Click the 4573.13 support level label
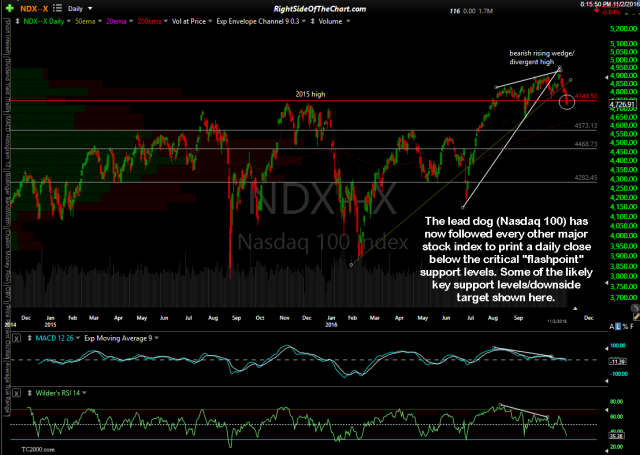This screenshot has height=455, width=640. pyautogui.click(x=586, y=126)
